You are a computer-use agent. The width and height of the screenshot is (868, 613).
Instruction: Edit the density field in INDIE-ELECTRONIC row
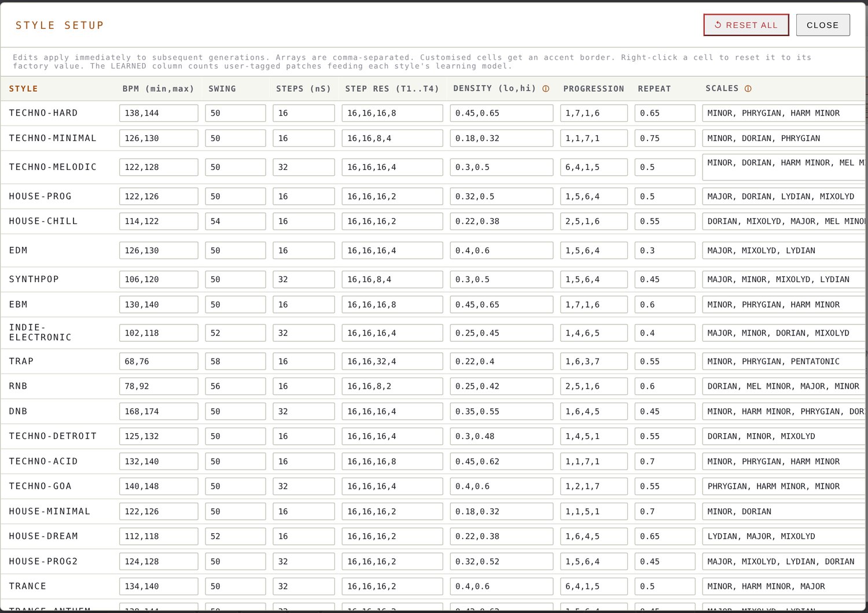click(x=501, y=333)
